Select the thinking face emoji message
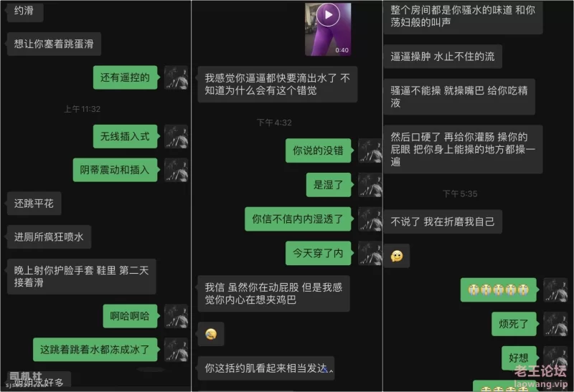The image size is (574, 392). point(397,256)
